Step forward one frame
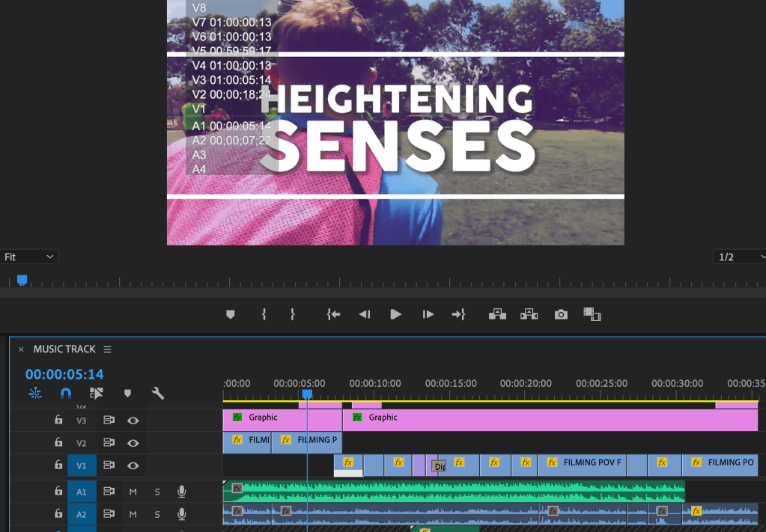Viewport: 766px width, 532px height. click(x=428, y=315)
